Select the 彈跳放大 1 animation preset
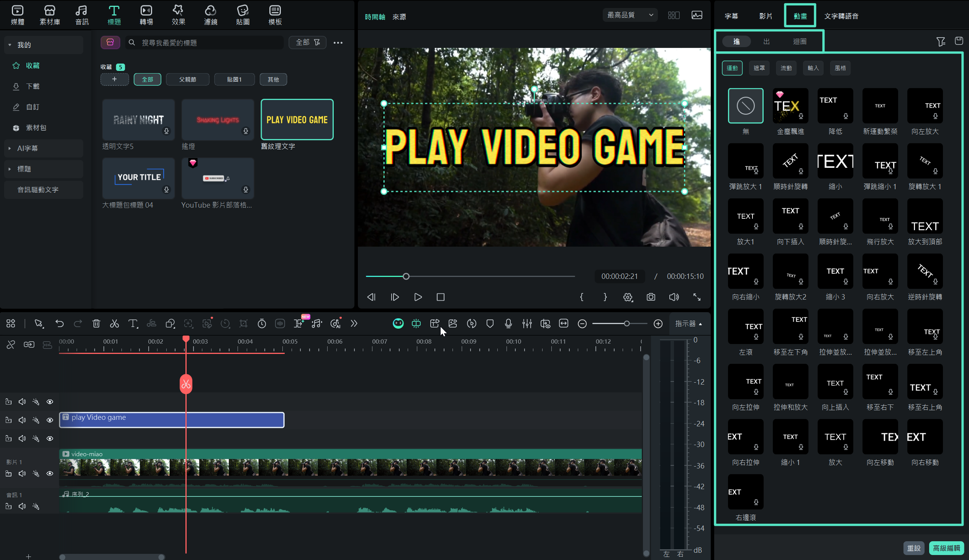This screenshot has width=969, height=560. pyautogui.click(x=745, y=161)
